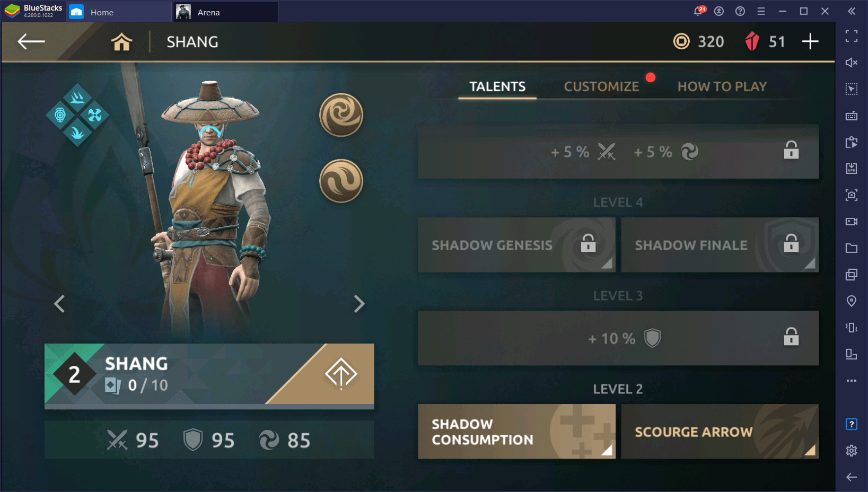The image size is (868, 492).
Task: Go back with the arrow next to home
Action: pyautogui.click(x=31, y=41)
